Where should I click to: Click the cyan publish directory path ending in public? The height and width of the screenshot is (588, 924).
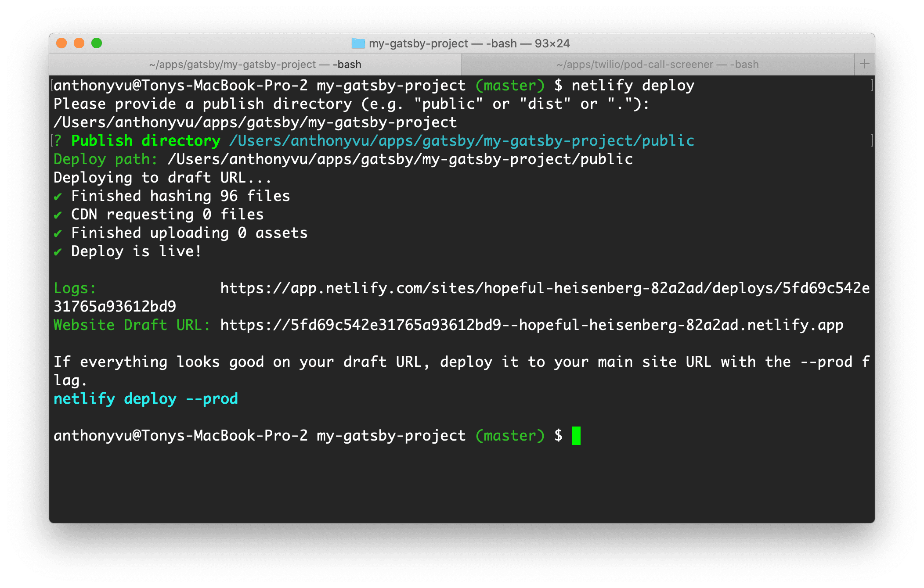click(462, 141)
